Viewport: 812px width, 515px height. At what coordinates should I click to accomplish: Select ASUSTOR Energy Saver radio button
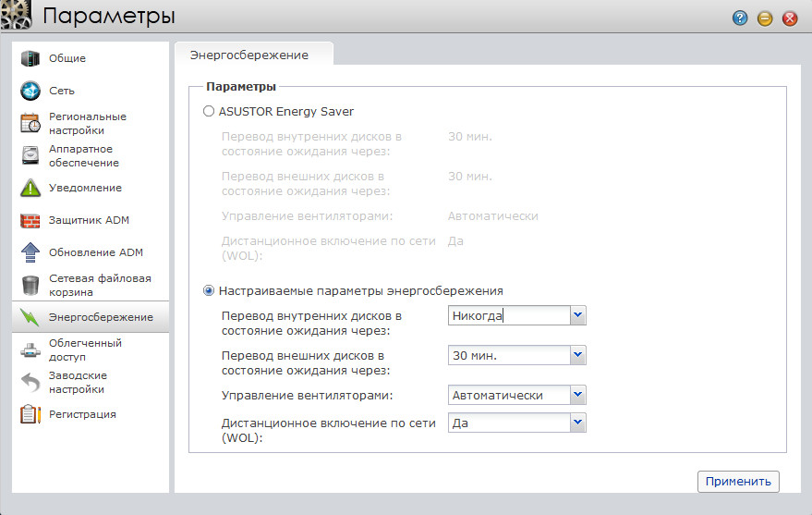click(209, 111)
